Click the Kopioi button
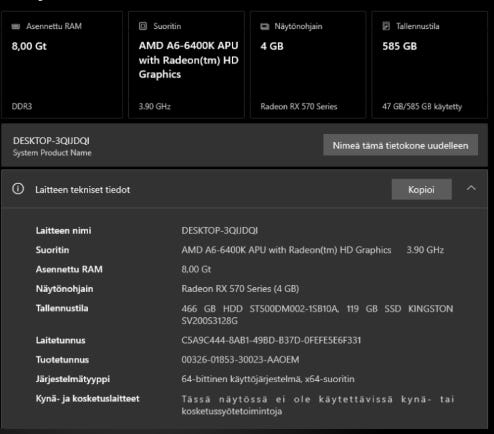This screenshot has height=434, width=494. point(422,189)
